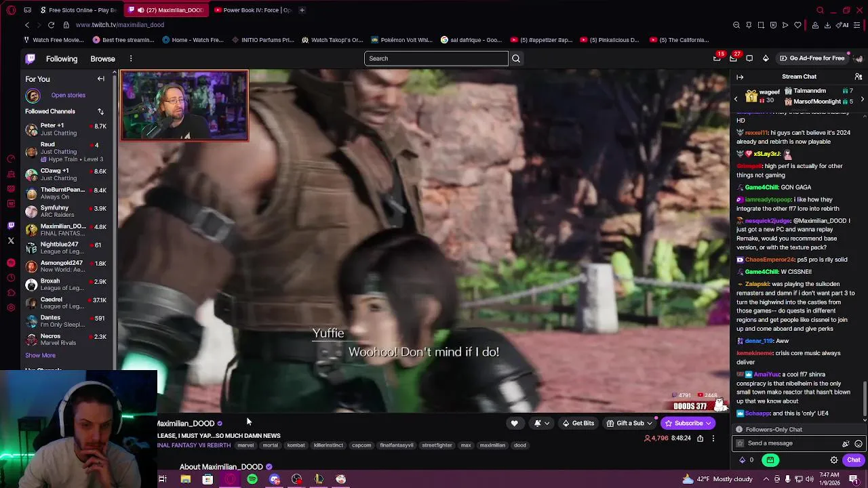
Task: Open the Opera browser menu logo
Action: coord(11,10)
